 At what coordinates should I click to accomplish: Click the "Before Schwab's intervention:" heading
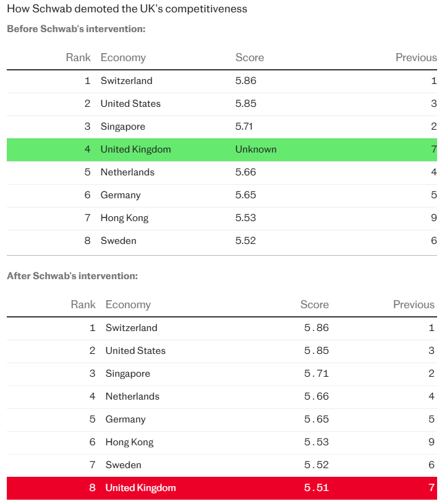[76, 29]
